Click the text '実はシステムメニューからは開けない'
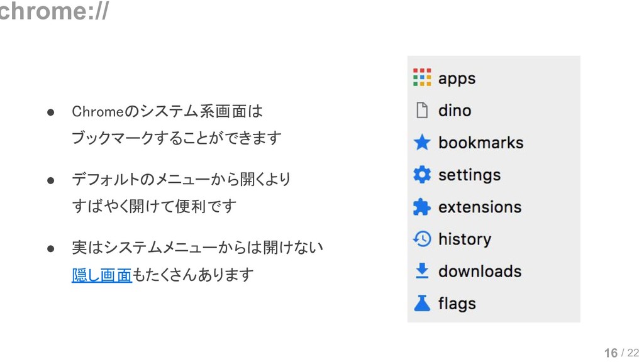Screen dimensions: 644x362 point(197,248)
